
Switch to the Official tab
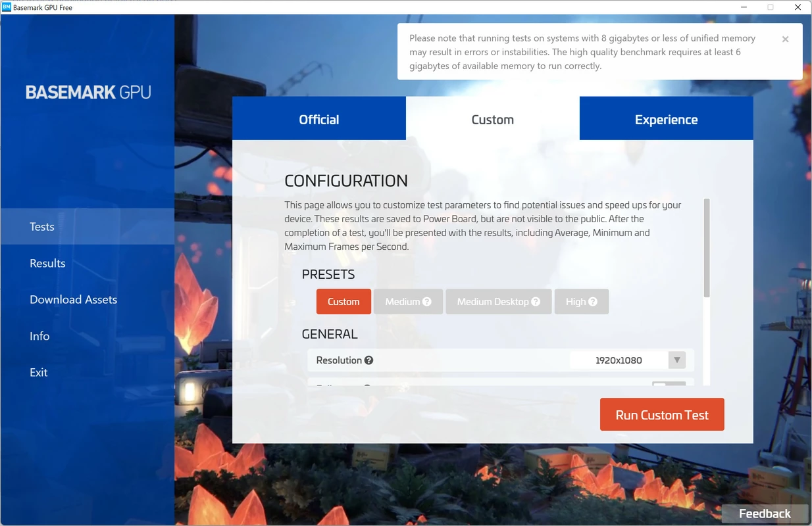tap(319, 119)
